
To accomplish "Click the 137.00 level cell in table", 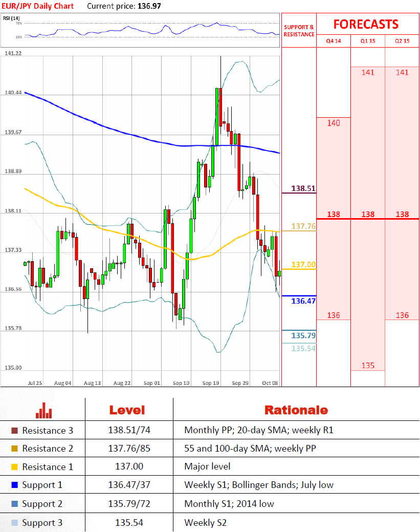I will pyautogui.click(x=129, y=466).
